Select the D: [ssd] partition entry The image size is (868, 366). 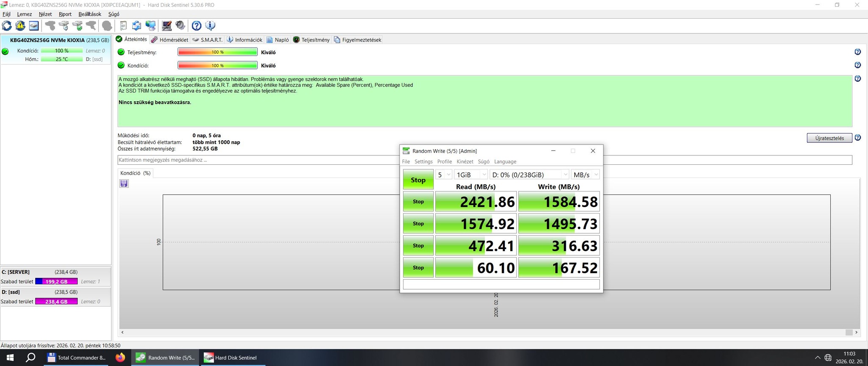coord(56,297)
